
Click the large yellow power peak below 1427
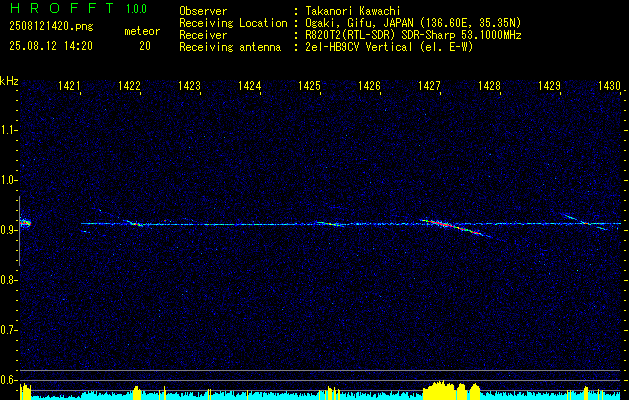click(x=440, y=390)
